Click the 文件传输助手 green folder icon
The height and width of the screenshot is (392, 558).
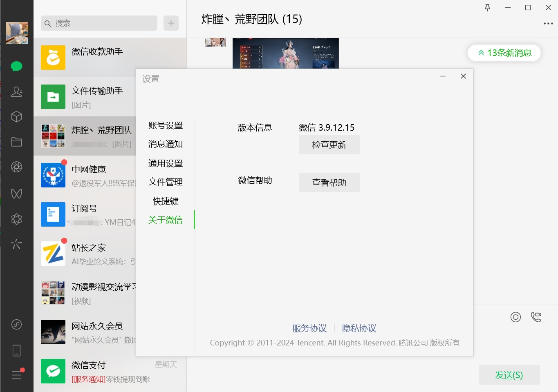(x=53, y=97)
